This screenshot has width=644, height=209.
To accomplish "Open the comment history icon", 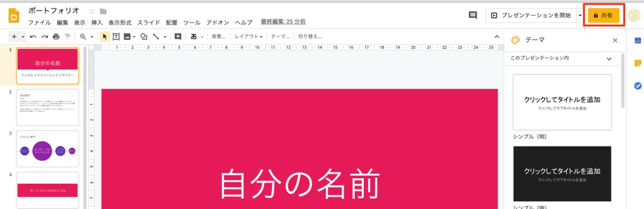I will coord(473,16).
